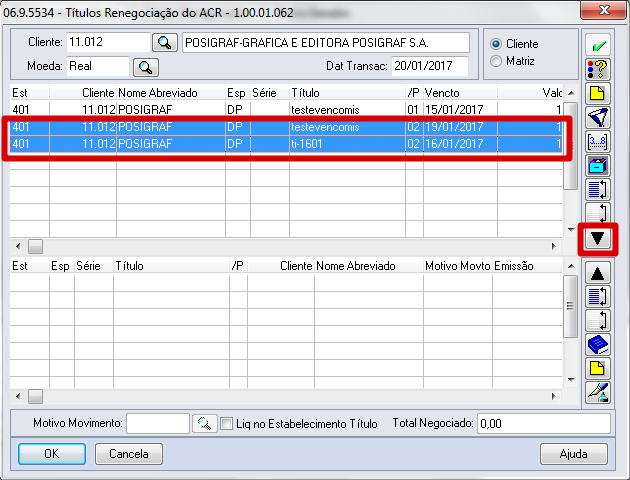Select row with Vencto 19/01/2017

pyautogui.click(x=286, y=127)
